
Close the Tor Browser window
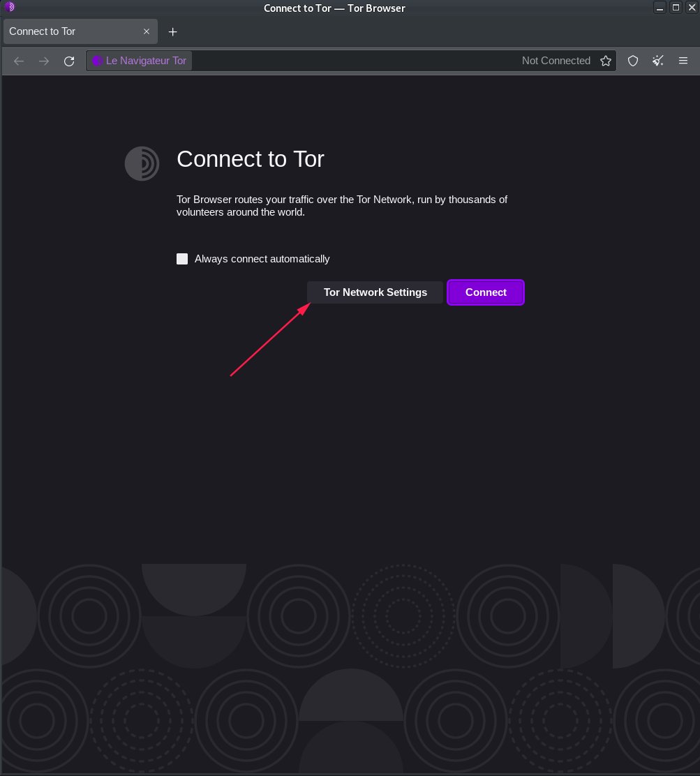point(692,8)
